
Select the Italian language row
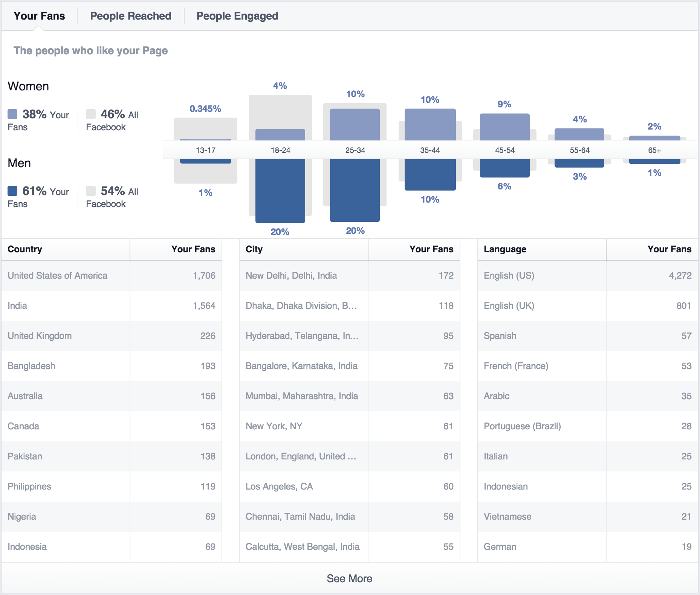588,456
